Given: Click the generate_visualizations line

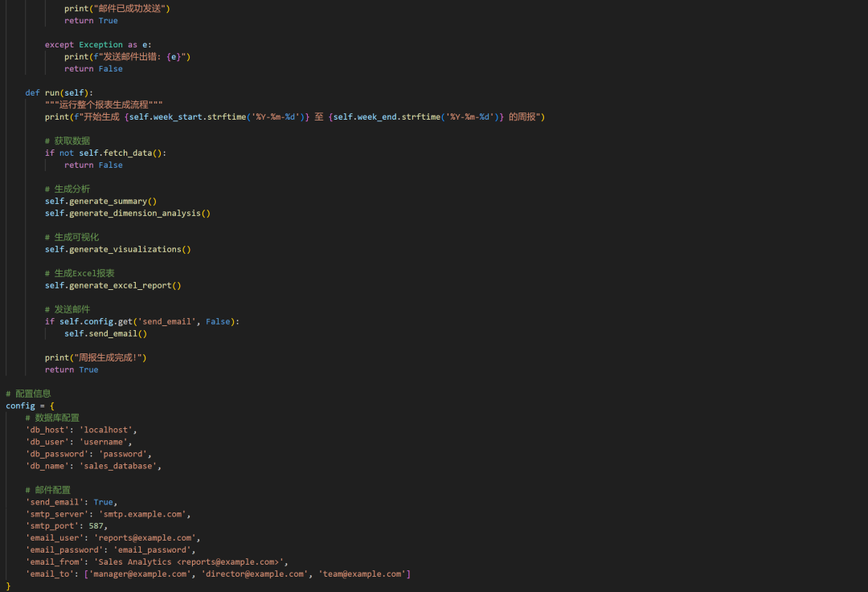Looking at the screenshot, I should 117,249.
